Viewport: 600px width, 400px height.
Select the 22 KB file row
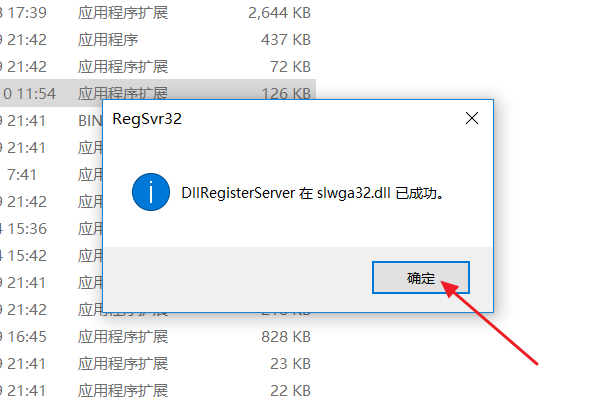pos(158,390)
